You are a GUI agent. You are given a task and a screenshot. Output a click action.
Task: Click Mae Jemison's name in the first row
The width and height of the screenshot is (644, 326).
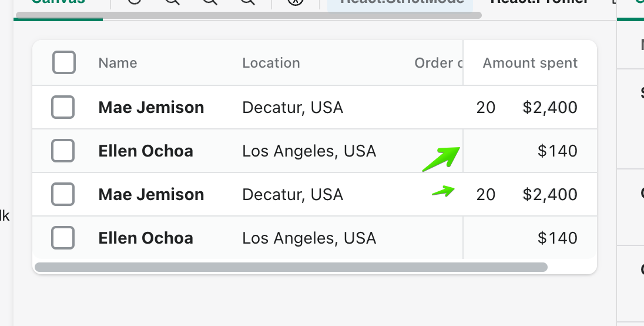tap(151, 108)
